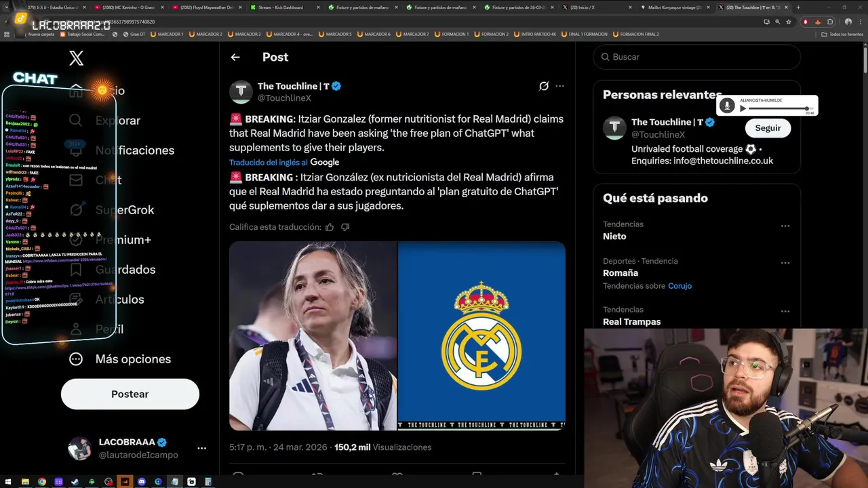Switch to Floyd Mayweather YouTube tab
868x488 pixels.
[x=207, y=7]
